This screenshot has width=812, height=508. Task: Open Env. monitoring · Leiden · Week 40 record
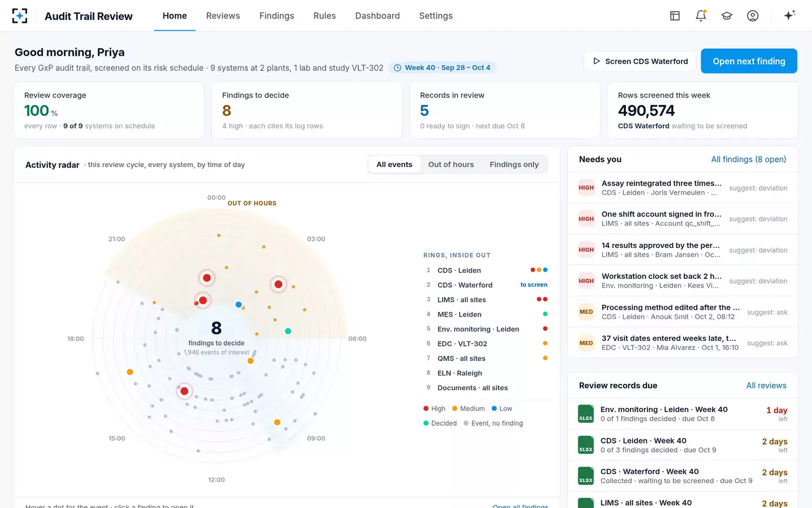coord(682,414)
